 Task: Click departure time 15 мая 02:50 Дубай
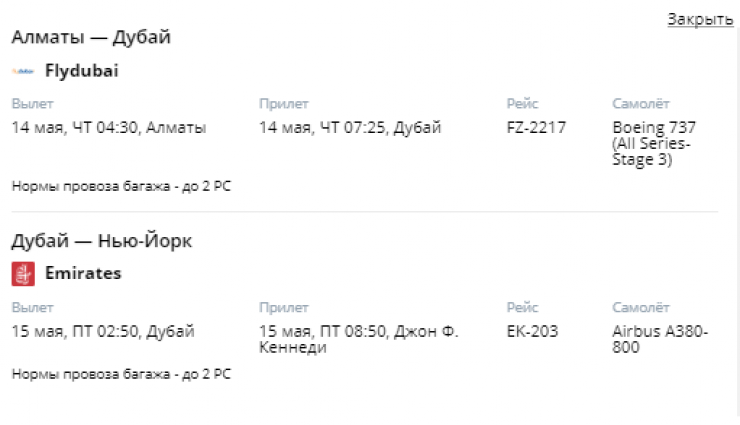coord(102,331)
